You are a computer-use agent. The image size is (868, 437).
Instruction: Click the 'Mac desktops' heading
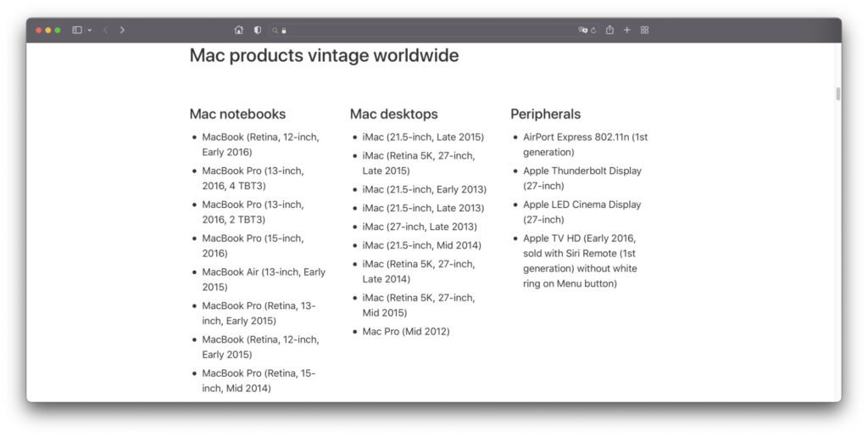(x=393, y=114)
